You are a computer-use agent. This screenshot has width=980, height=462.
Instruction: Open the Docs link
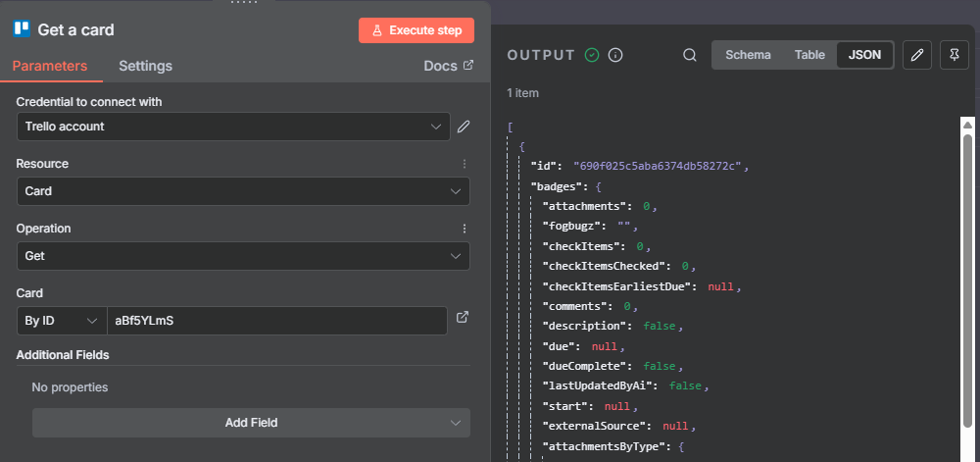coord(448,66)
